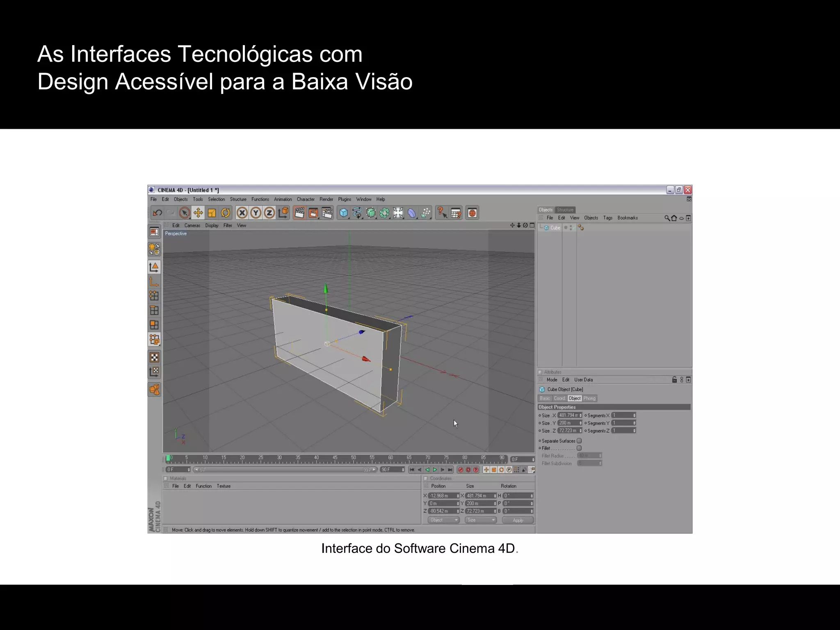Toggle the Coordinates panel header checkbox
The image size is (840, 630).
(x=426, y=479)
